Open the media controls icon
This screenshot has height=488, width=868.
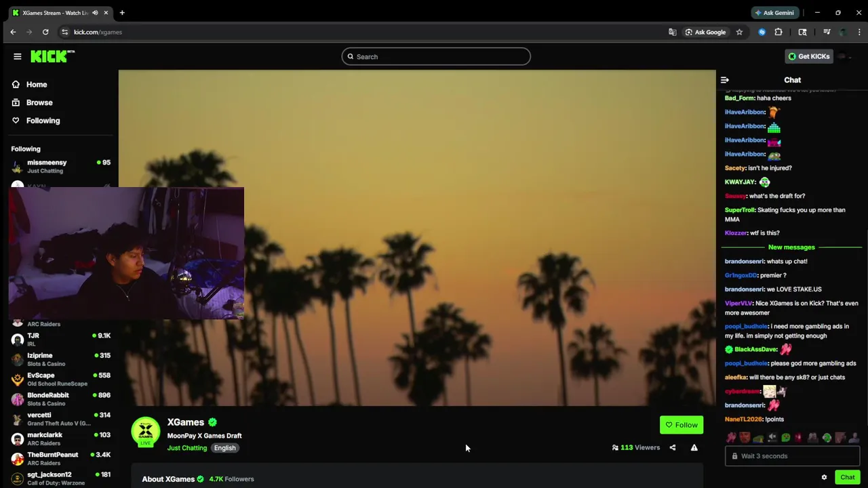pyautogui.click(x=827, y=32)
